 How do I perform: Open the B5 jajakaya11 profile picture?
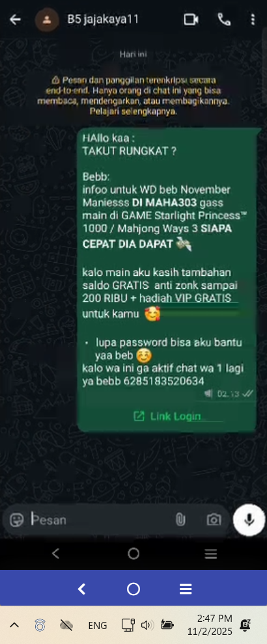46,20
